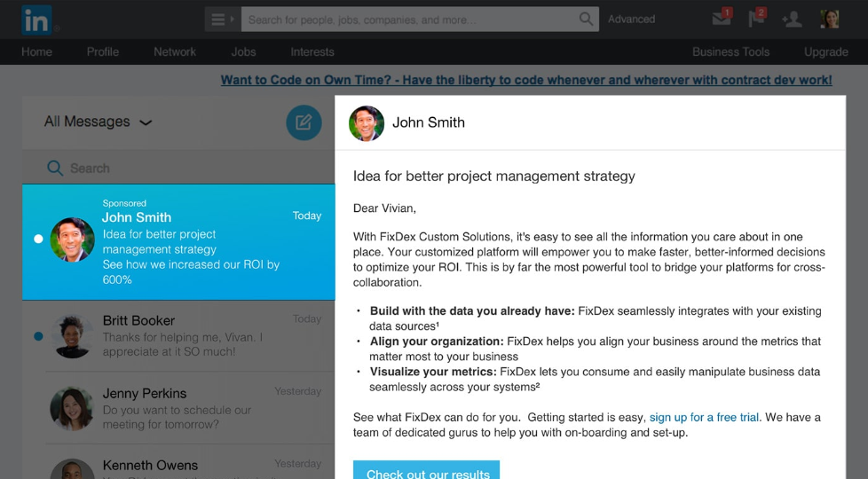Screen dimensions: 868x479
Task: Click John Smith avatar in message header
Action: (x=367, y=123)
